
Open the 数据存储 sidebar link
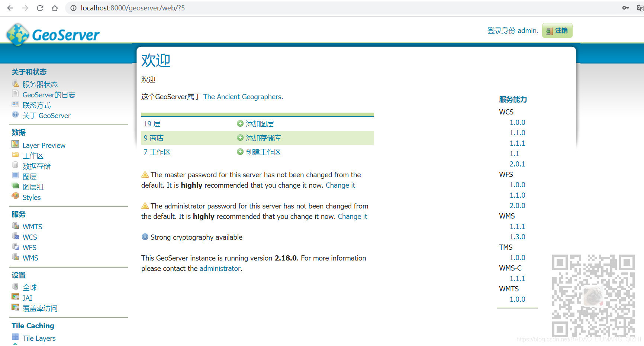[x=36, y=166]
